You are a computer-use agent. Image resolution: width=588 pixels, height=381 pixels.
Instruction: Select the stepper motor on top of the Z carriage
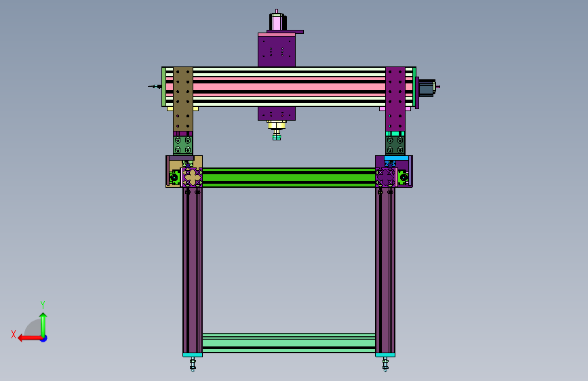click(277, 21)
